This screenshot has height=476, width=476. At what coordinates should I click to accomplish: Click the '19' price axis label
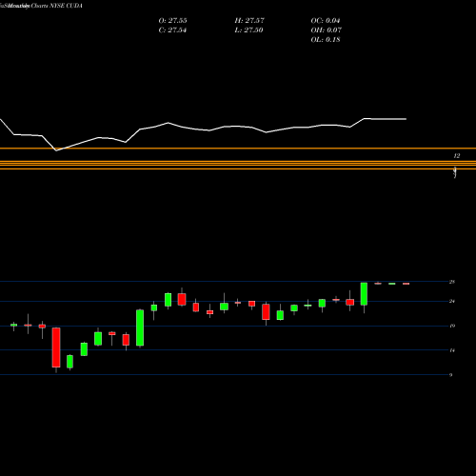pos(452,326)
